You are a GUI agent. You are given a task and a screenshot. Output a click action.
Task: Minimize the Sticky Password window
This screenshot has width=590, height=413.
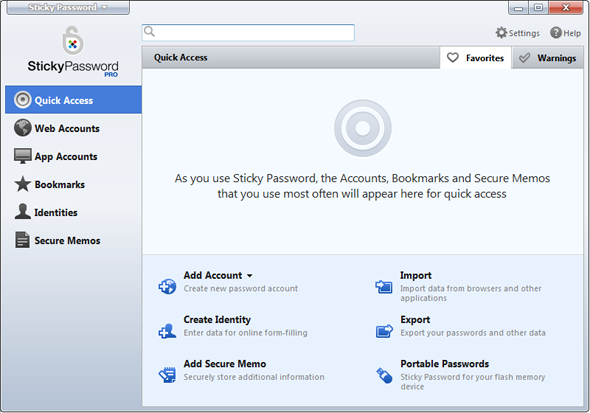point(519,8)
